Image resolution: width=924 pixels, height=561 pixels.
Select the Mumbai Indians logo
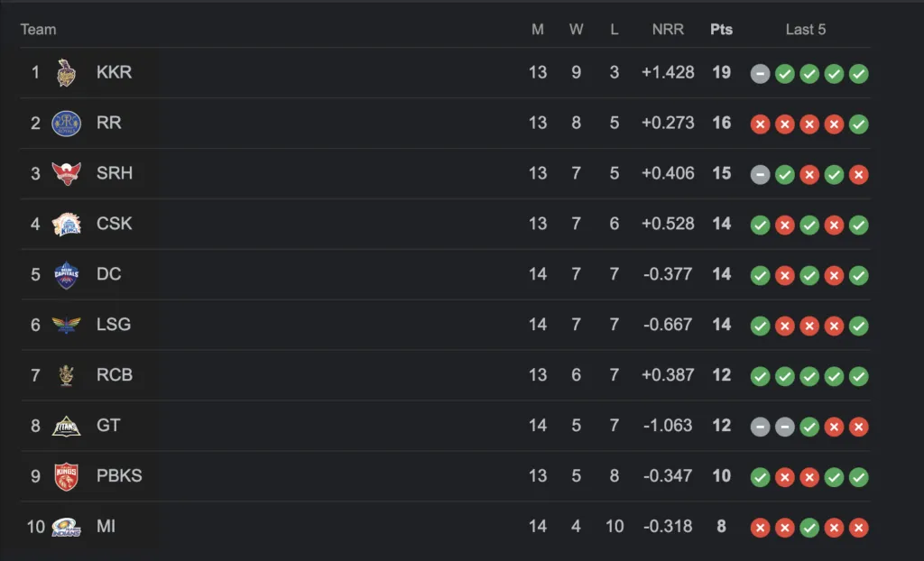66,527
